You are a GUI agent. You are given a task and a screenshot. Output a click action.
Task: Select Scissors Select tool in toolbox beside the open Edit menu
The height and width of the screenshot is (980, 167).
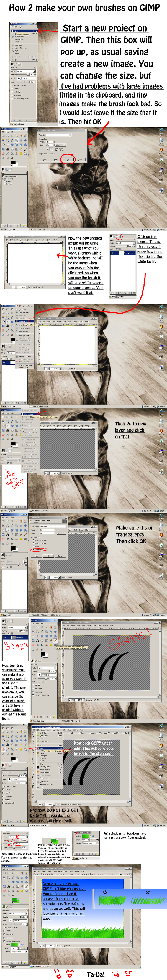(x=25, y=732)
